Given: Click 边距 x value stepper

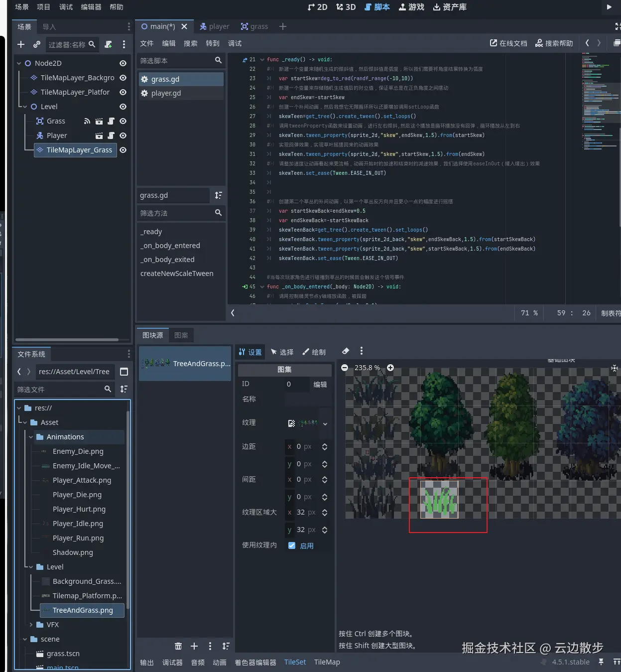Looking at the screenshot, I should (x=325, y=447).
